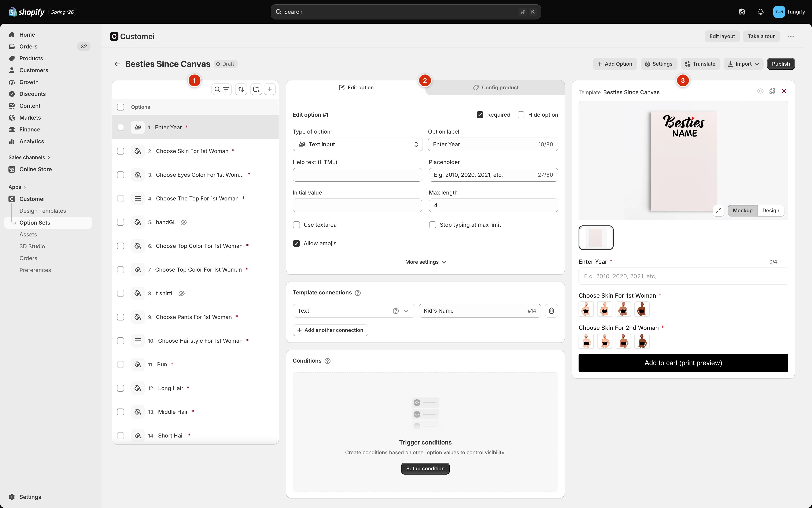Click the Customei app logo in header
This screenshot has height=508, width=812.
114,36
